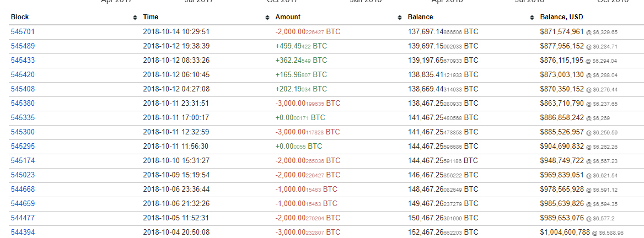Screen dimensions: 644x238
Task: View block 545300 page
Action: pyautogui.click(x=23, y=132)
